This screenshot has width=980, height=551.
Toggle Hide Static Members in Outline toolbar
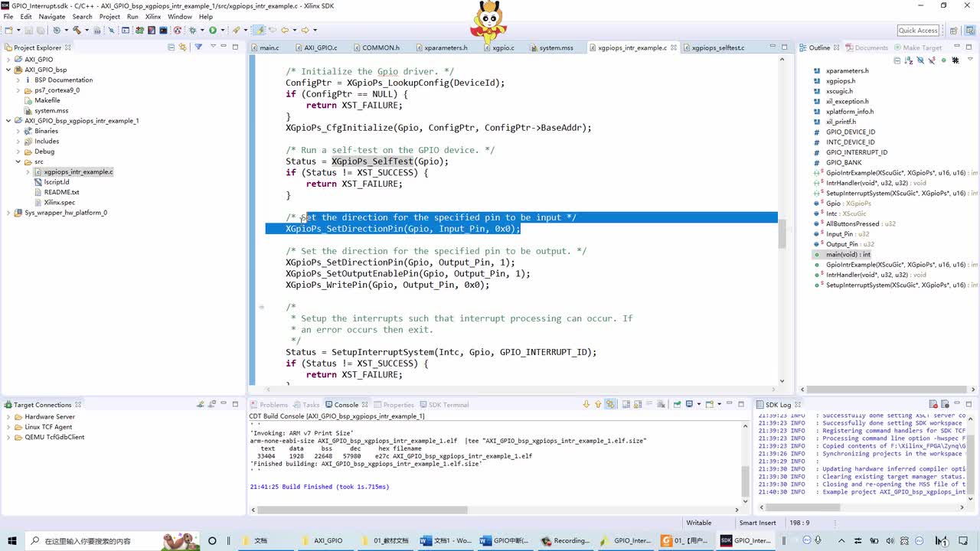coord(932,60)
